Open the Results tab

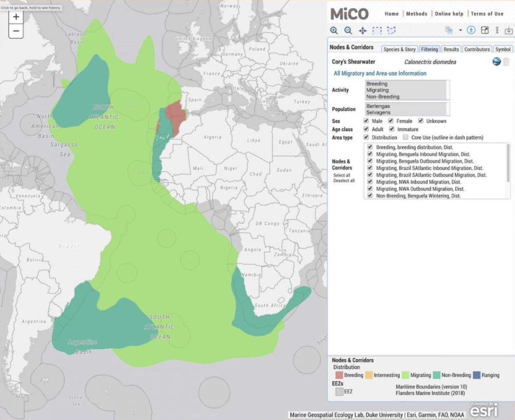pyautogui.click(x=451, y=49)
